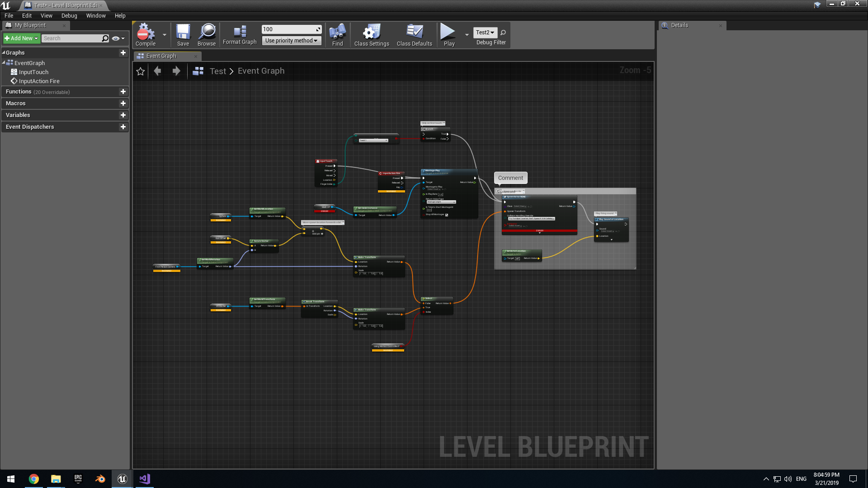The width and height of the screenshot is (868, 488).
Task: Open Test2 debug object dropdown
Action: click(x=485, y=33)
